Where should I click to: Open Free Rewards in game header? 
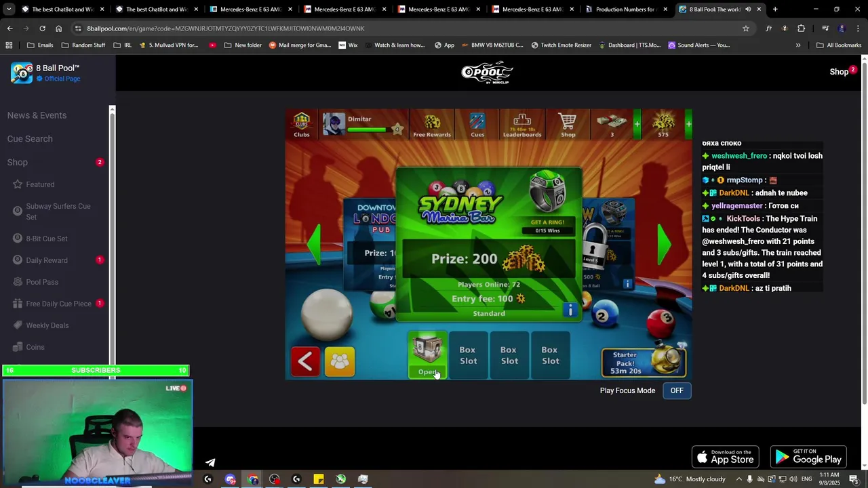[432, 125]
